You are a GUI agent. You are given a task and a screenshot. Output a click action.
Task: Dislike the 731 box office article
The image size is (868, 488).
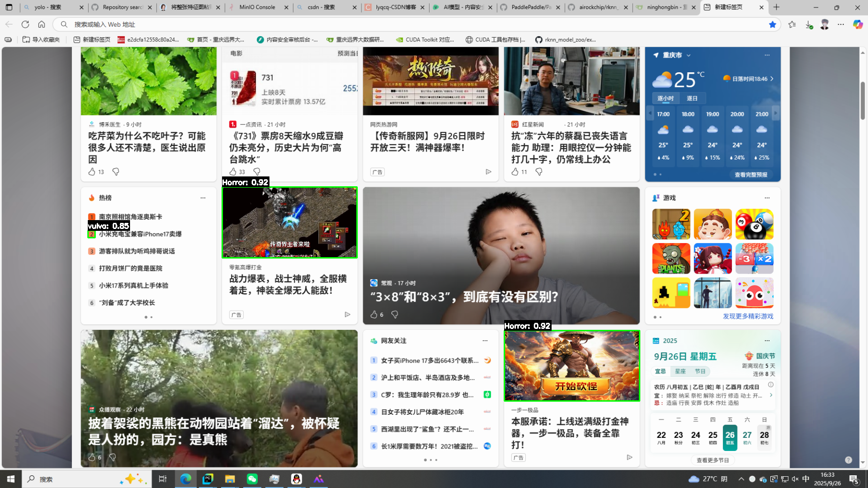257,172
